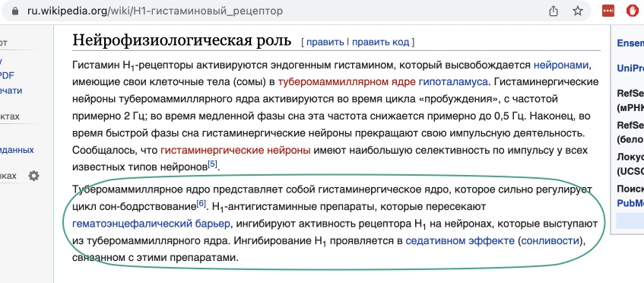Open the "нейронами" article link

pos(561,65)
